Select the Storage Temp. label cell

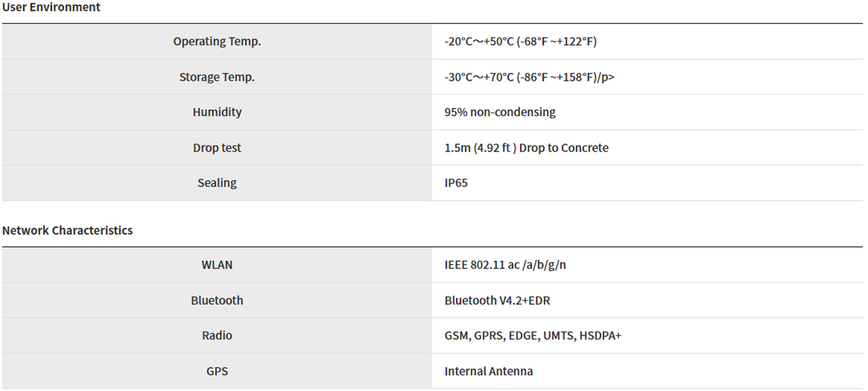[217, 77]
